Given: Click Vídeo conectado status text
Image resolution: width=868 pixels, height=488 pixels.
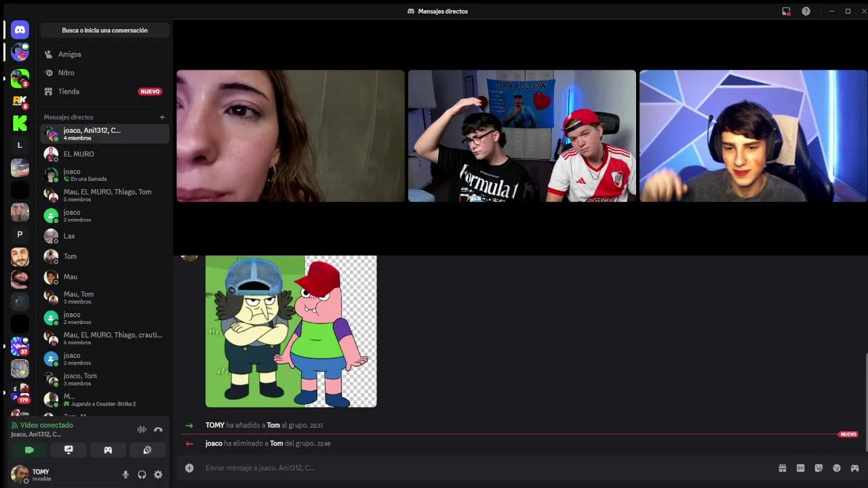Looking at the screenshot, I should pos(46,425).
